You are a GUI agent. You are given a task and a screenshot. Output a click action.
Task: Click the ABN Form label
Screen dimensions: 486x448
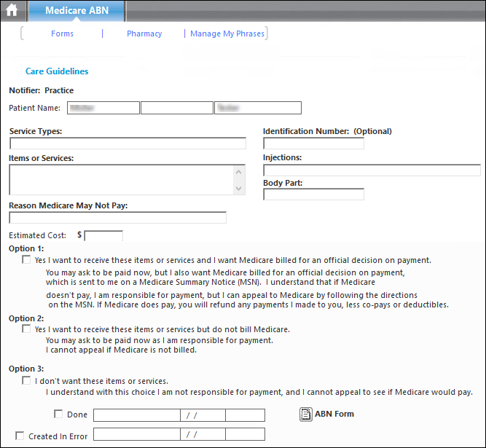coord(334,414)
